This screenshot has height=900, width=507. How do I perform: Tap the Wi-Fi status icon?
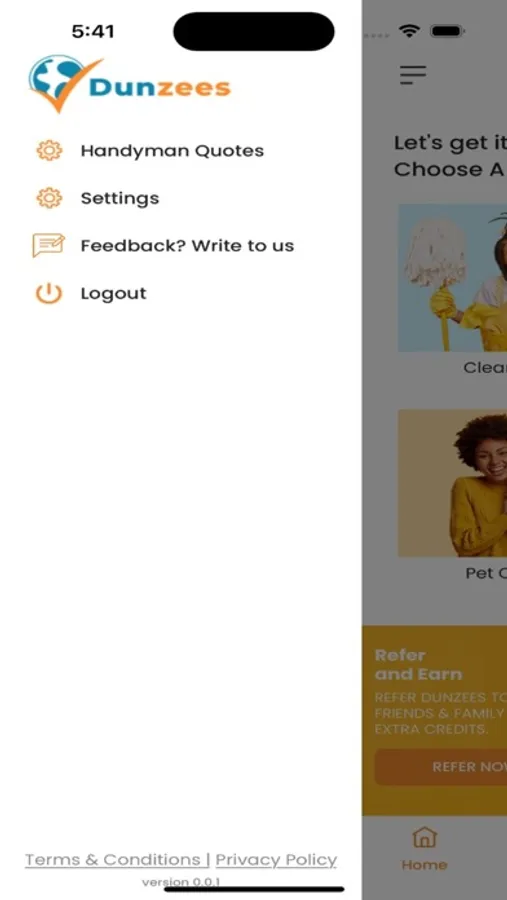(x=409, y=31)
